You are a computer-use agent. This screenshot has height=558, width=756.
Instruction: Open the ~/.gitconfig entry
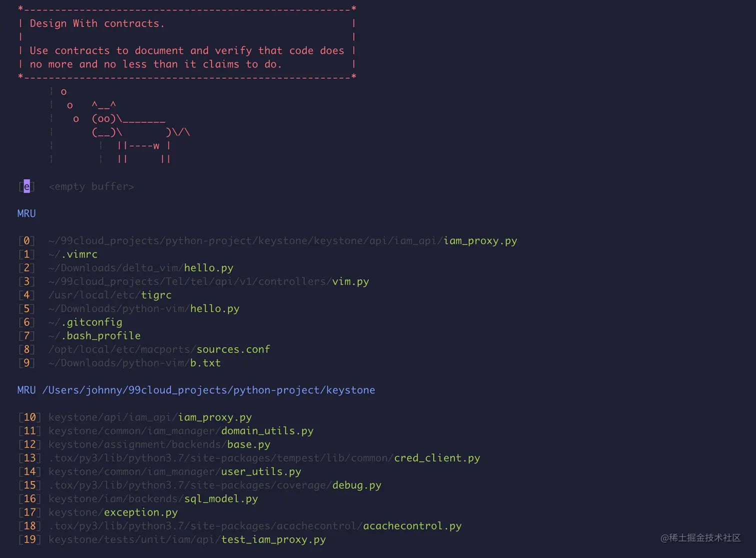point(70,322)
